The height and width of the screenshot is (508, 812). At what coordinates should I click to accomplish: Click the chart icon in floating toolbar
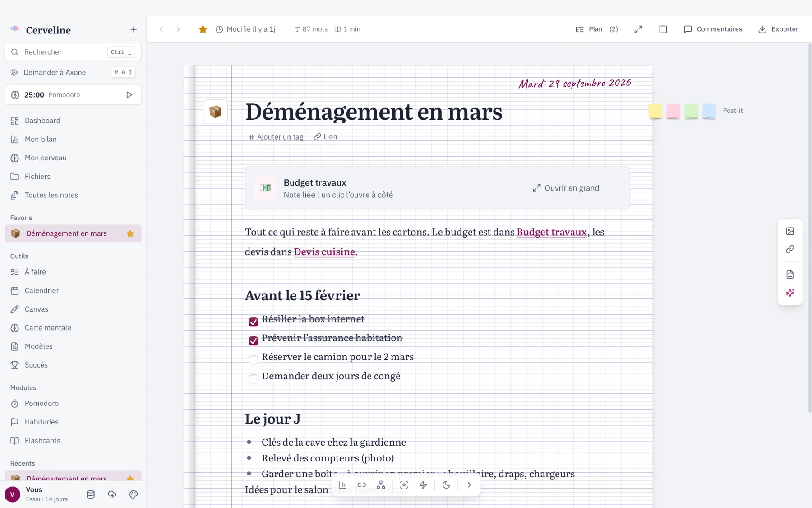pyautogui.click(x=342, y=485)
